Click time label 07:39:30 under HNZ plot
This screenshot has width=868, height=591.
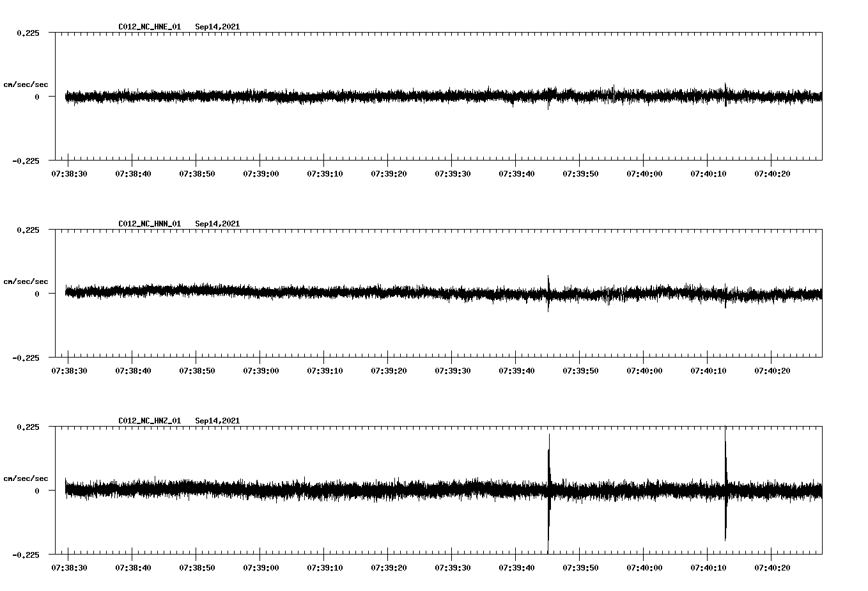tap(453, 568)
